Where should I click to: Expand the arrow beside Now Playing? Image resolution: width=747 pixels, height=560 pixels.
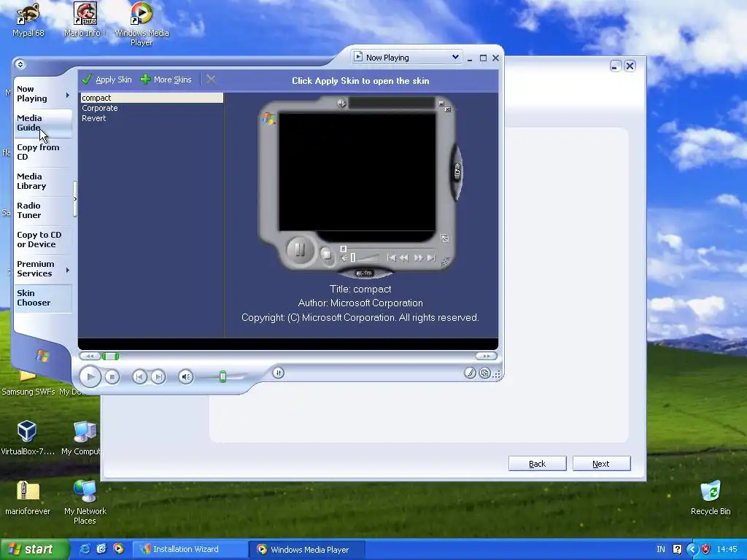(x=67, y=95)
